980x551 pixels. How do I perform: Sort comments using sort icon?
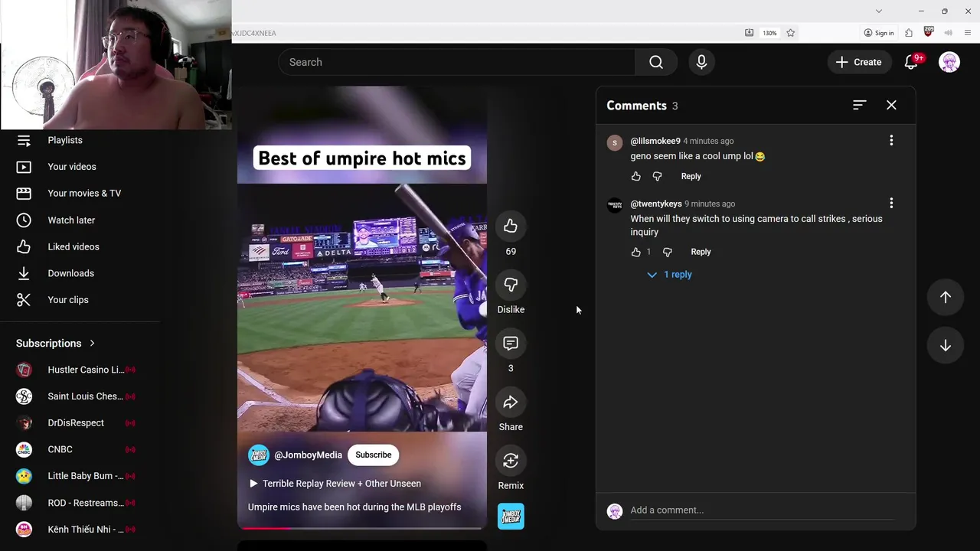(x=859, y=105)
